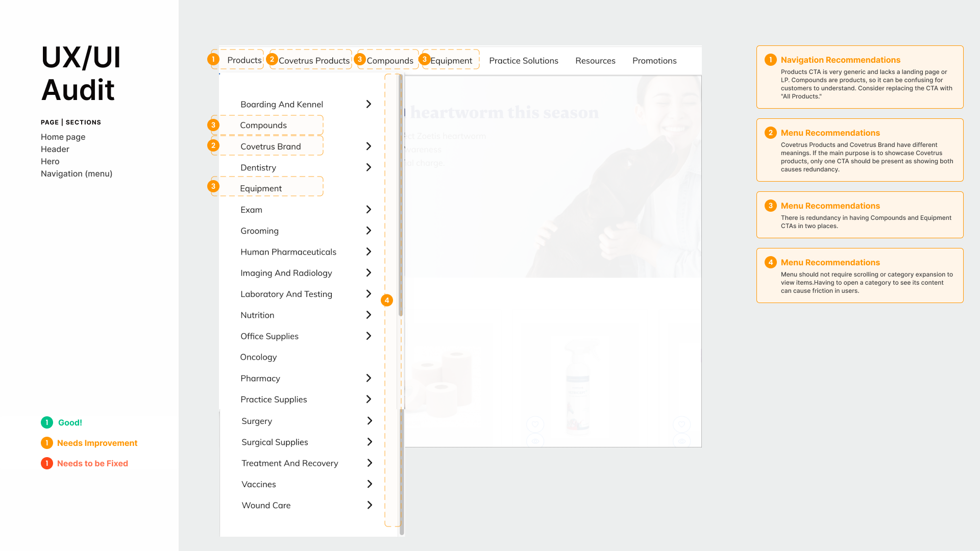Click the Needs Improvement legend label
The image size is (980, 551).
97,443
